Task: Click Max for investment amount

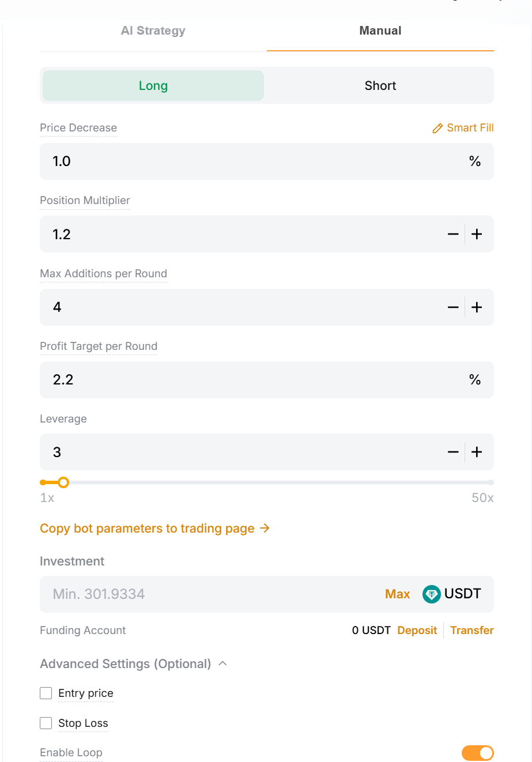Action: 397,594
